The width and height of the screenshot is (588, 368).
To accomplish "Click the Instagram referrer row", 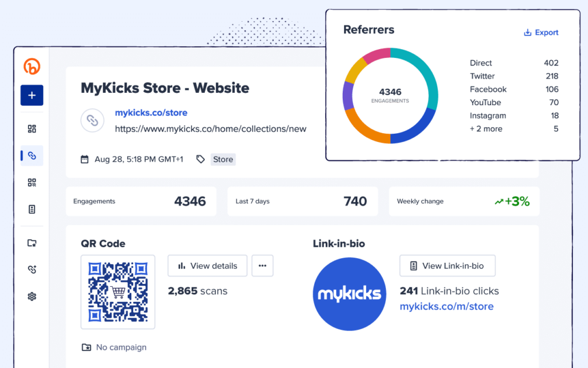I will (514, 116).
